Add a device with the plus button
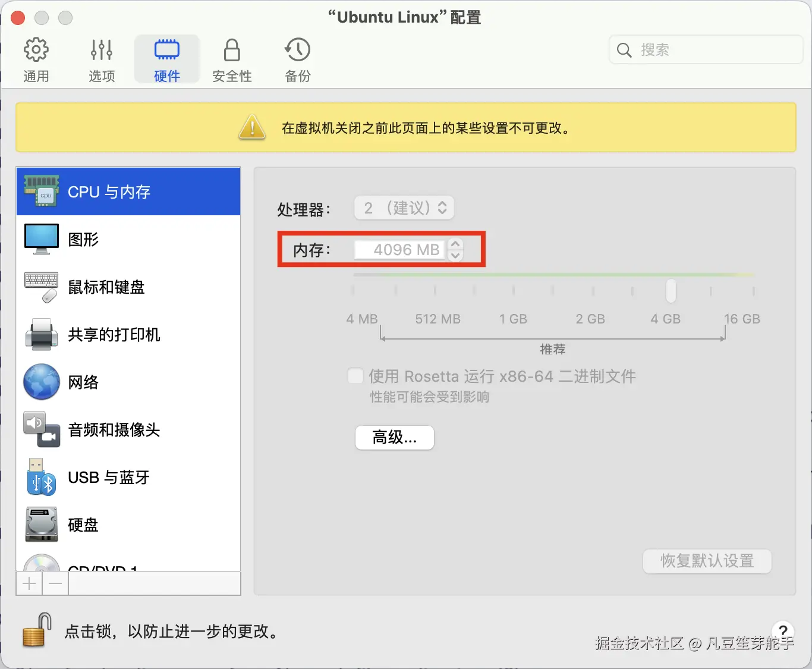Screen dimensions: 812x669 [x=29, y=583]
